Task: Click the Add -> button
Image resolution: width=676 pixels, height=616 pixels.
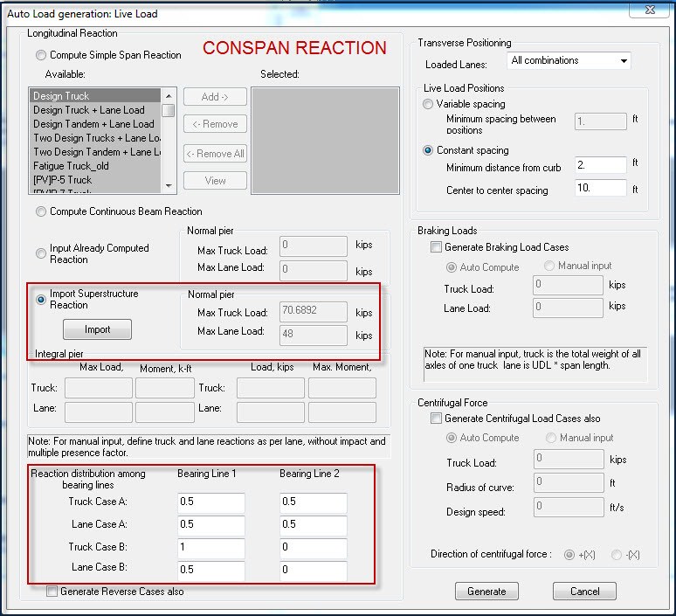Action: pos(215,97)
